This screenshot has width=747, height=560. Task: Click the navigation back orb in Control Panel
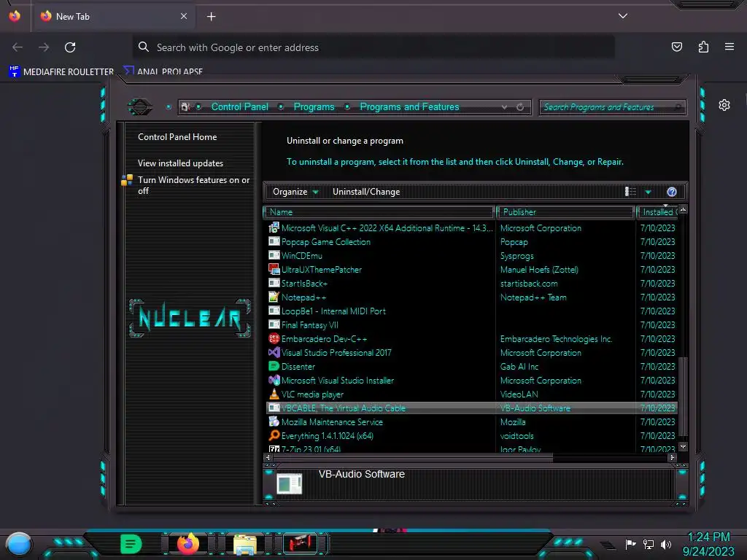tap(139, 106)
